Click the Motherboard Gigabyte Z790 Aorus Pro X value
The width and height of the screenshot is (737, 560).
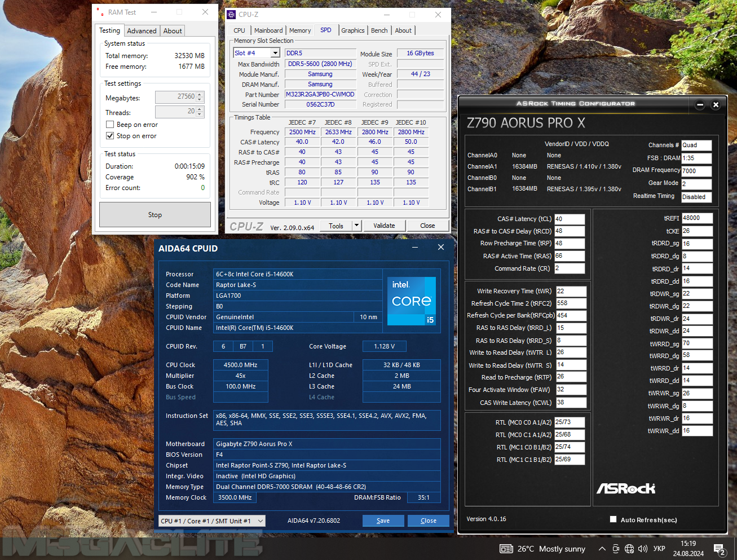[327, 444]
